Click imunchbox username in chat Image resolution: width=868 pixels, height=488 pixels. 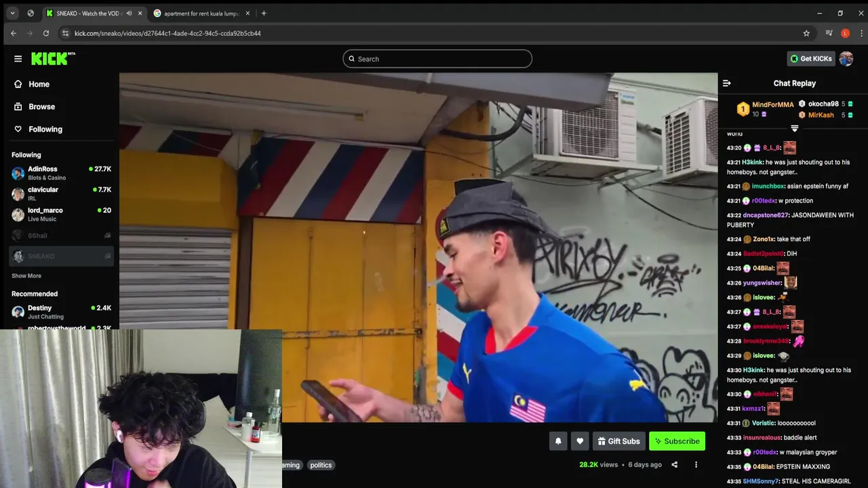point(768,186)
